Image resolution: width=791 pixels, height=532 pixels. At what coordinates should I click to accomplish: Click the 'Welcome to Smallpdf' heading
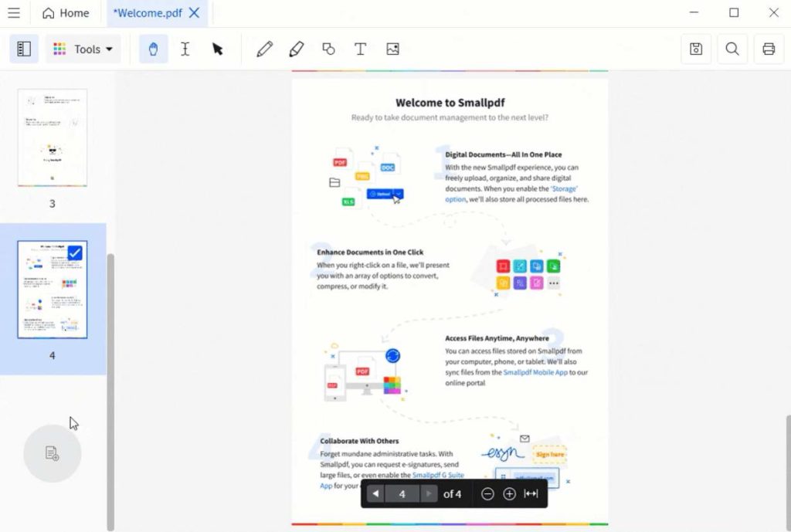[x=450, y=103]
